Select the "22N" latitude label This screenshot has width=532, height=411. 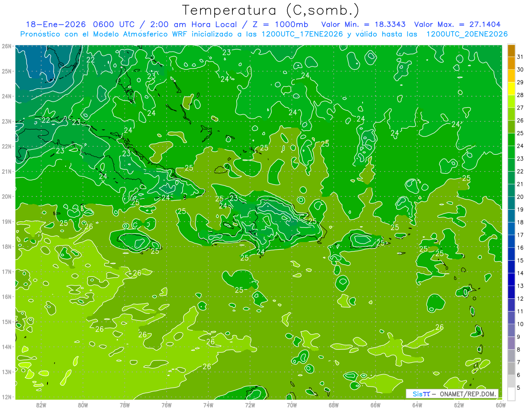click(x=6, y=146)
